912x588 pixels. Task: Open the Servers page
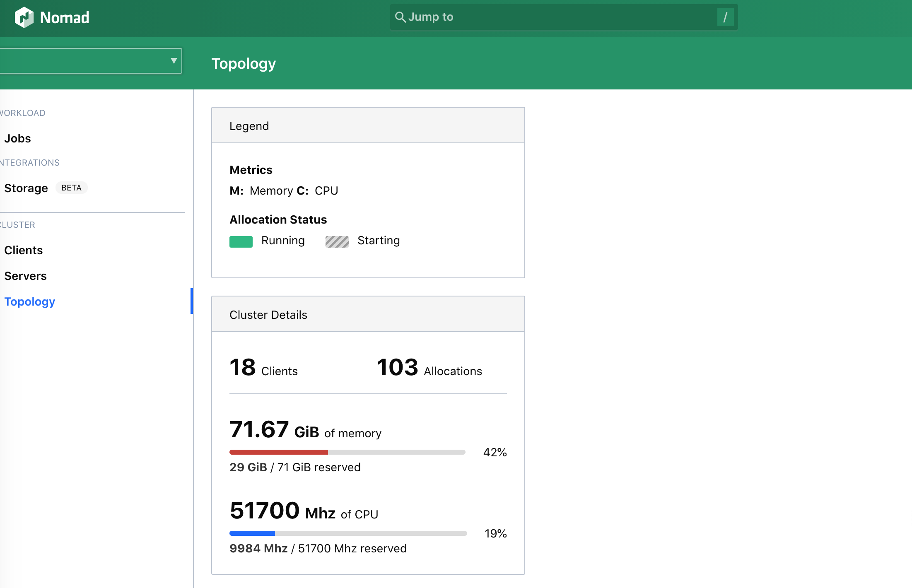[x=26, y=276]
